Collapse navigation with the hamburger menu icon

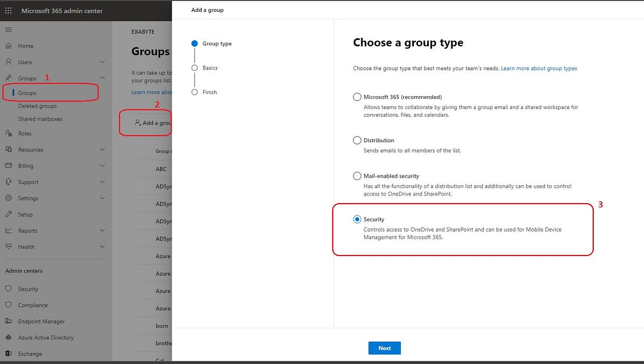[x=8, y=30]
